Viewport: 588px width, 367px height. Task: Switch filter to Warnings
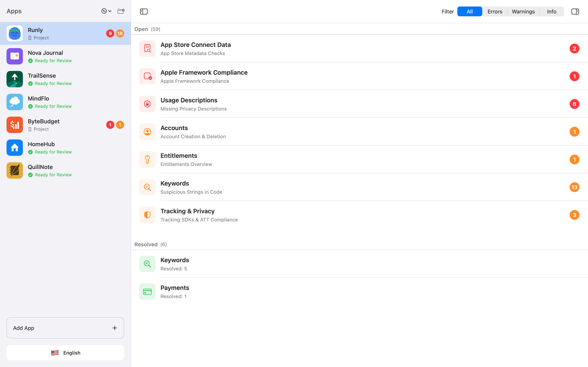[x=523, y=11]
